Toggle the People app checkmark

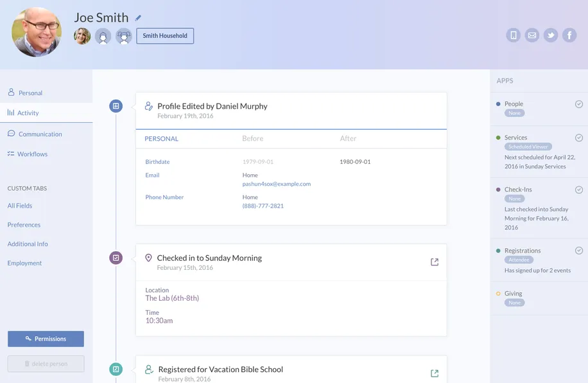pyautogui.click(x=578, y=104)
